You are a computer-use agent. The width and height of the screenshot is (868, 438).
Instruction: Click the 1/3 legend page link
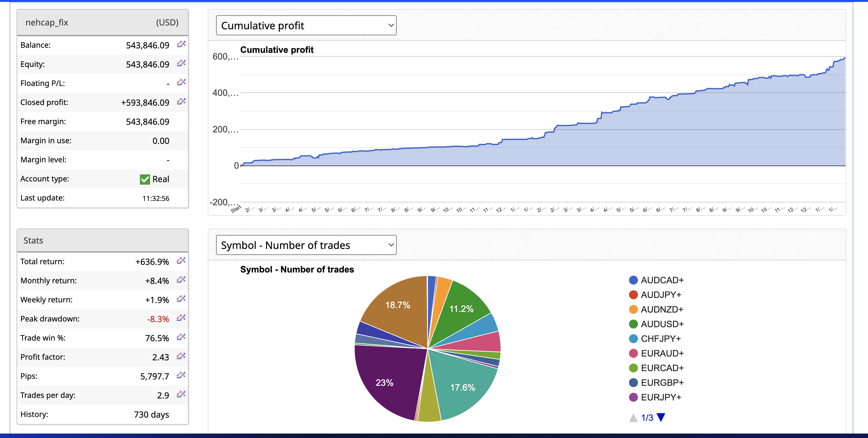tap(647, 418)
